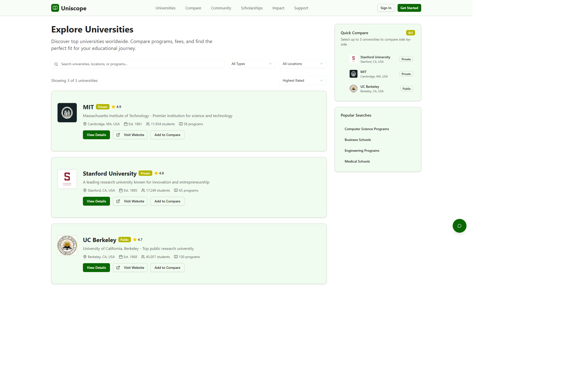Click the UC Berkeley seal in the card
Screen dimensions: 588x365
67,245
